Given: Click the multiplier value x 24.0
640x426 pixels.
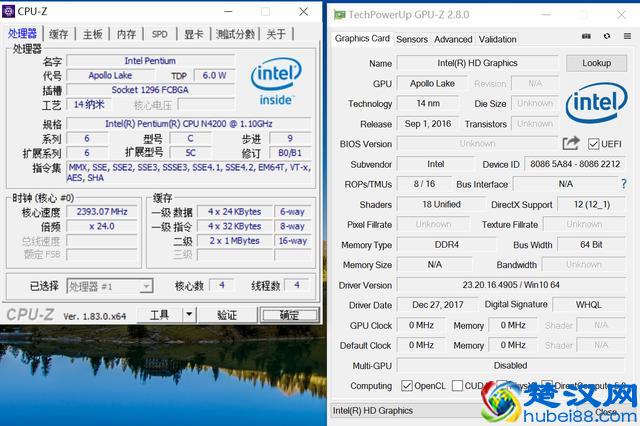Looking at the screenshot, I should 102,226.
